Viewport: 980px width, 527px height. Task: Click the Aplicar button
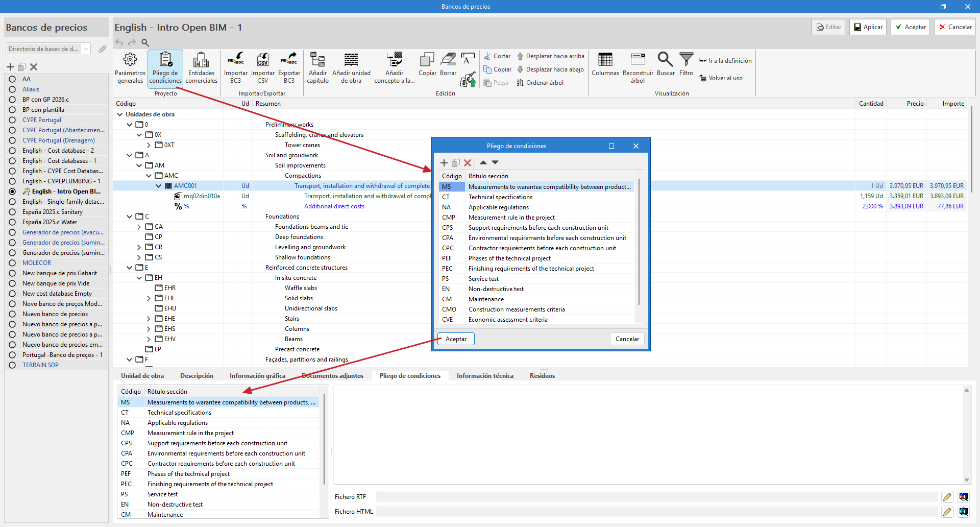tap(868, 27)
